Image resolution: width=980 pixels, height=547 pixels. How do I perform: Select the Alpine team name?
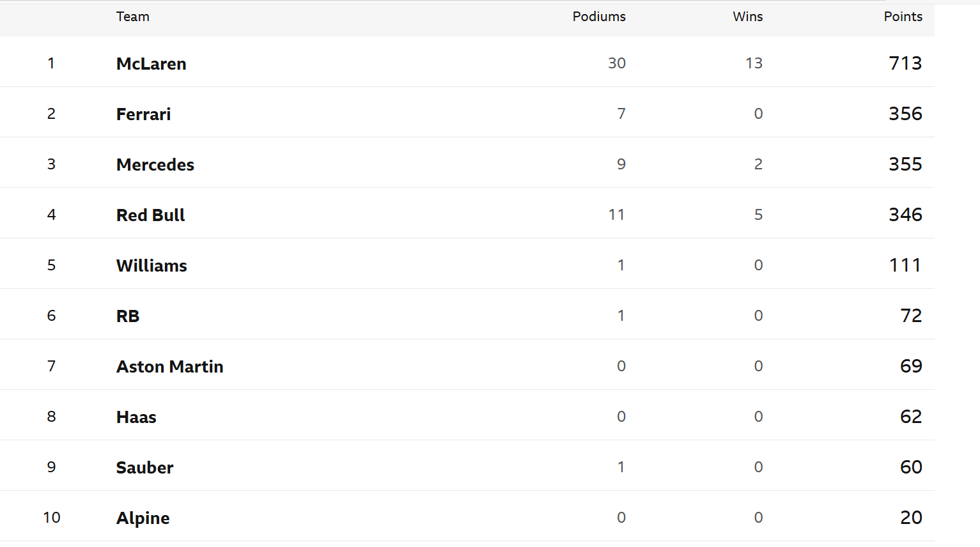click(143, 518)
